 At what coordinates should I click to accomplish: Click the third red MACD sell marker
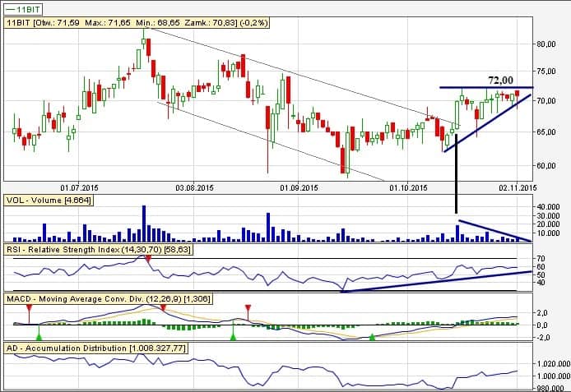click(248, 308)
